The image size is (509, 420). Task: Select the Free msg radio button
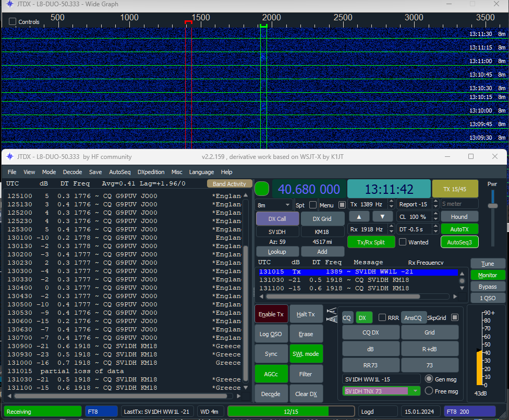(429, 391)
